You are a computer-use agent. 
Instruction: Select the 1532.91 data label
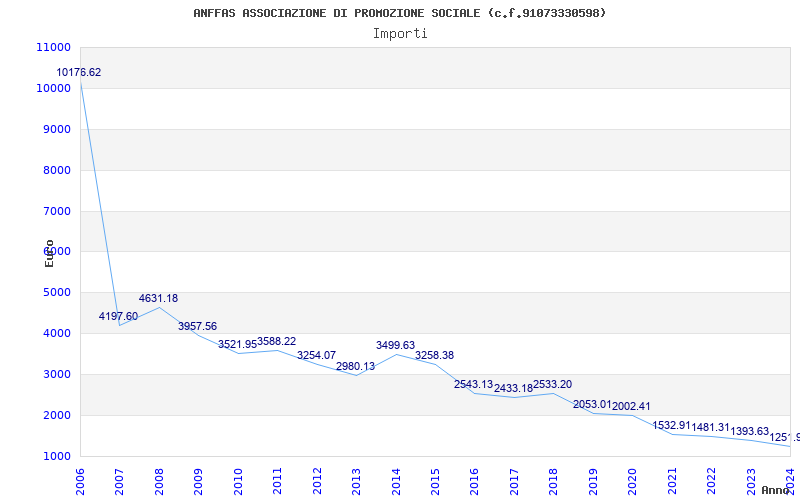click(x=671, y=426)
